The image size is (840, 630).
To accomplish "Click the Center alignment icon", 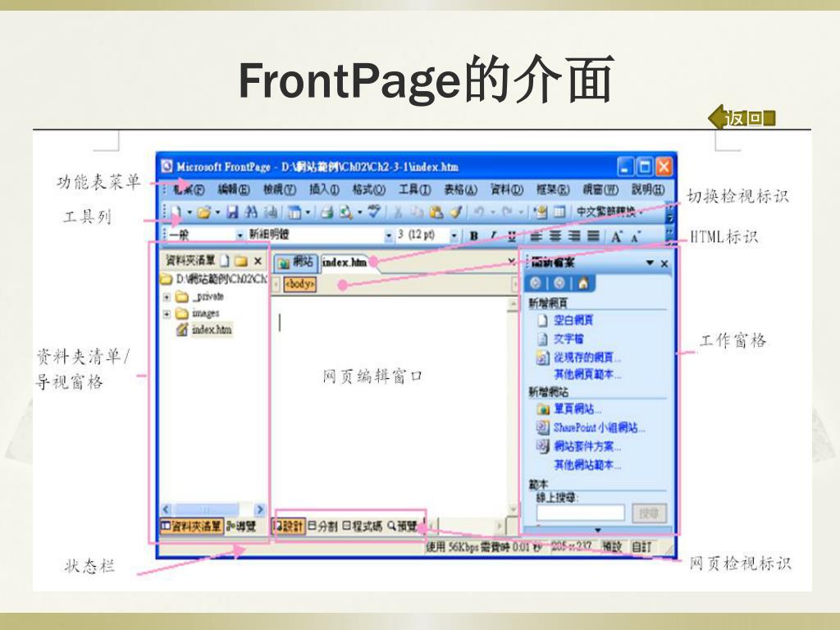I will 555,235.
